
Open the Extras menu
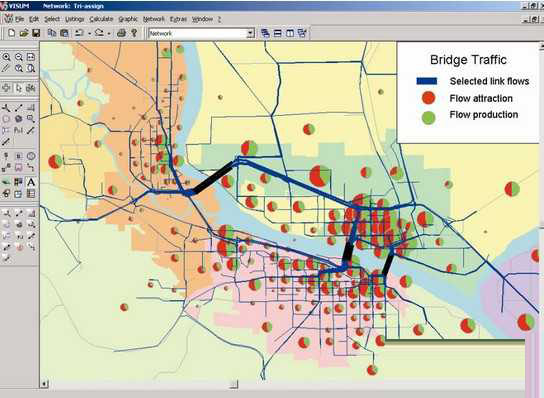[x=178, y=19]
